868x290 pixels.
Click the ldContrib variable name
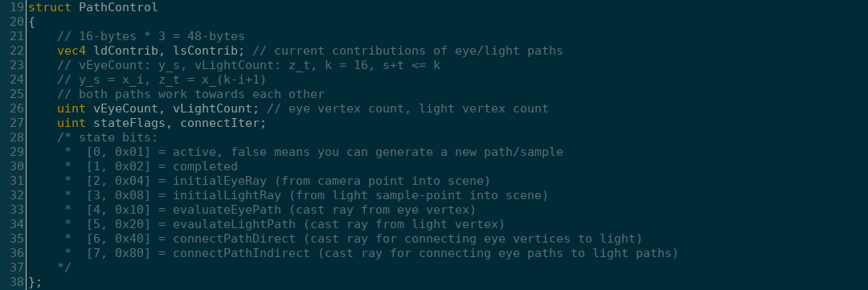click(125, 51)
